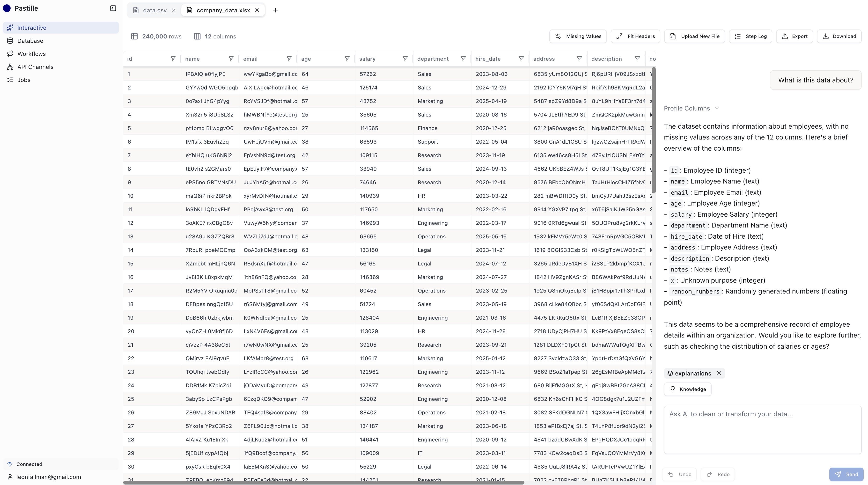Open the Step Log
Screen dimensions: 868x485
click(750, 37)
